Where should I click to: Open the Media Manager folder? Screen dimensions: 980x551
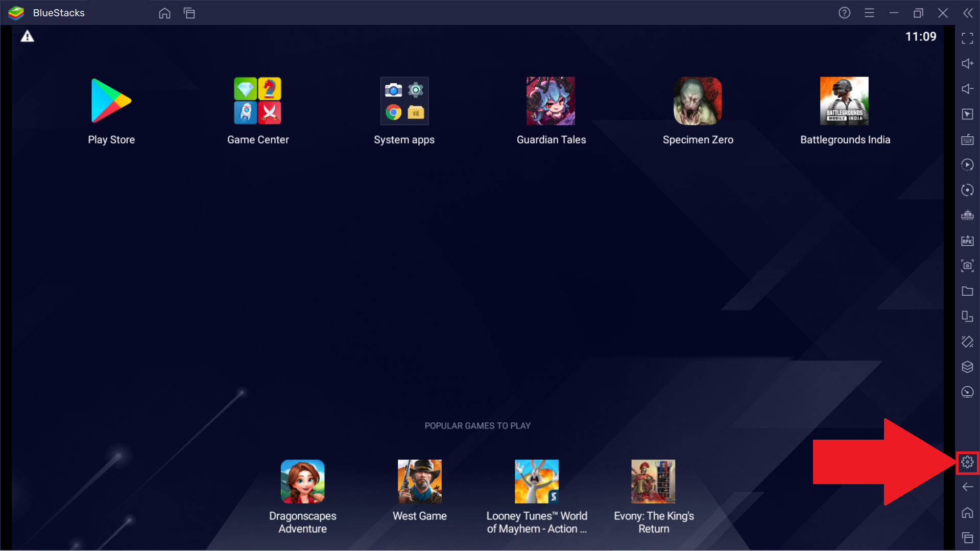[967, 291]
